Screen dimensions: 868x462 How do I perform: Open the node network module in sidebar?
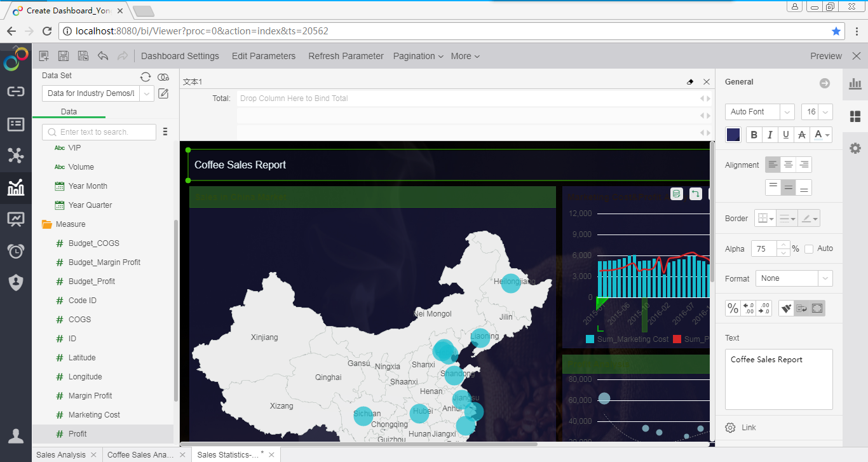16,155
